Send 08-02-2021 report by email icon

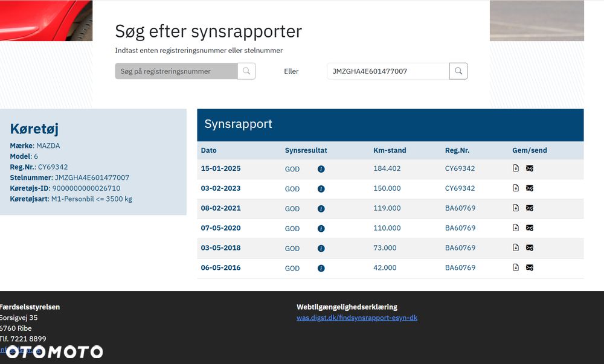click(530, 208)
